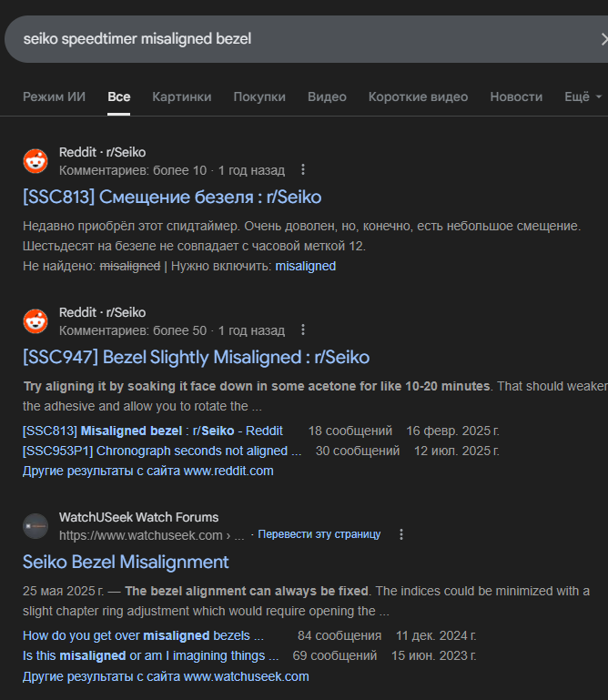This screenshot has height=700, width=608.
Task: Click the snippet 'The bezel alignment can always be fixed'
Action: [306, 601]
